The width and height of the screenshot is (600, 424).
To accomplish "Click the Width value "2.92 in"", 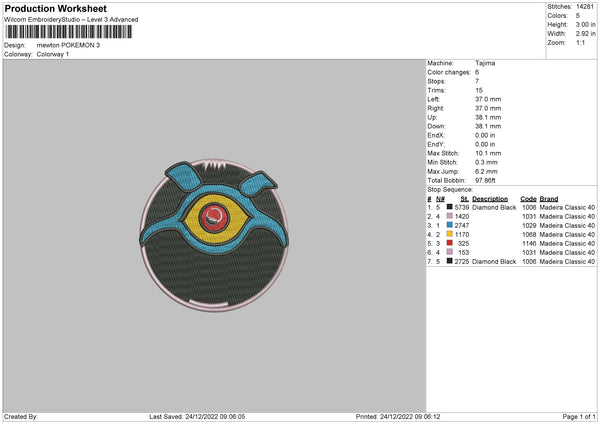I will (585, 34).
